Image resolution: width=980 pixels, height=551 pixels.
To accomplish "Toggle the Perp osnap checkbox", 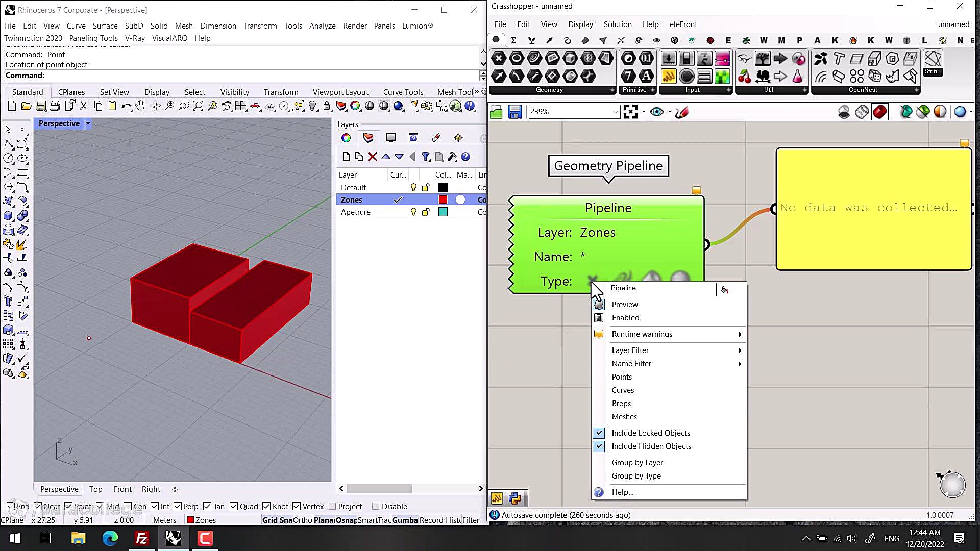I will pos(178,507).
